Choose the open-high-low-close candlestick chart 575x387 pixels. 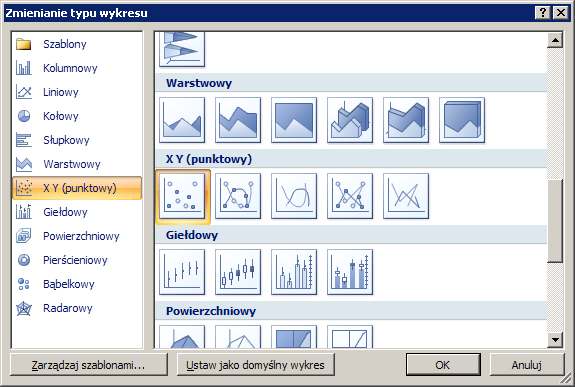pyautogui.click(x=238, y=272)
